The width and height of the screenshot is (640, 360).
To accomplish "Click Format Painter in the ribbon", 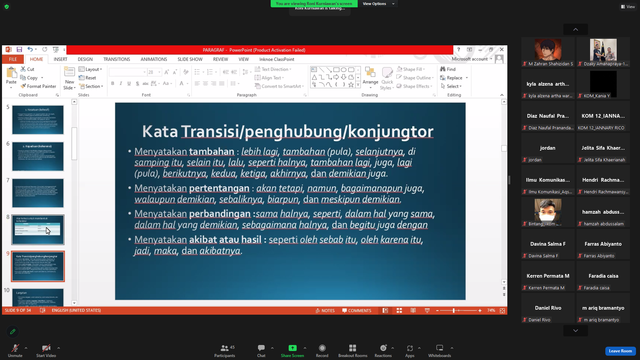I will coord(38,86).
